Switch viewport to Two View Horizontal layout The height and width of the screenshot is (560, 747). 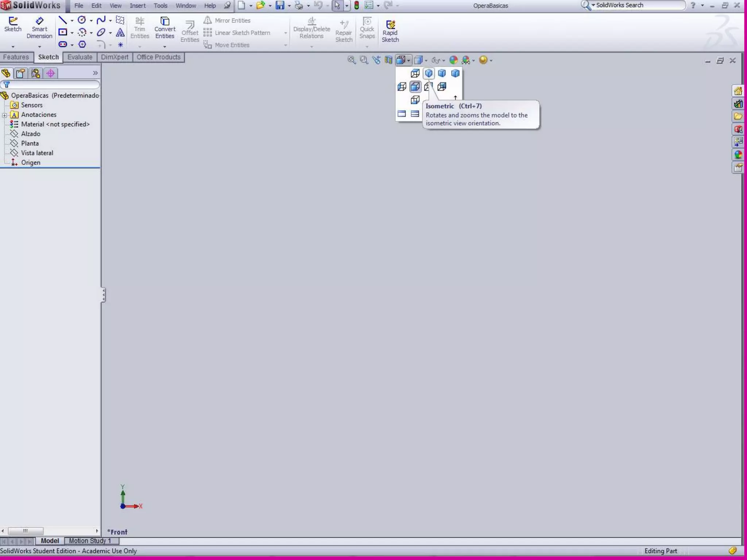coord(415,114)
